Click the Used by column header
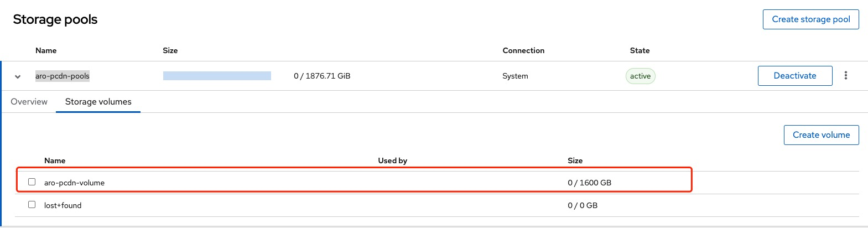 coord(392,160)
